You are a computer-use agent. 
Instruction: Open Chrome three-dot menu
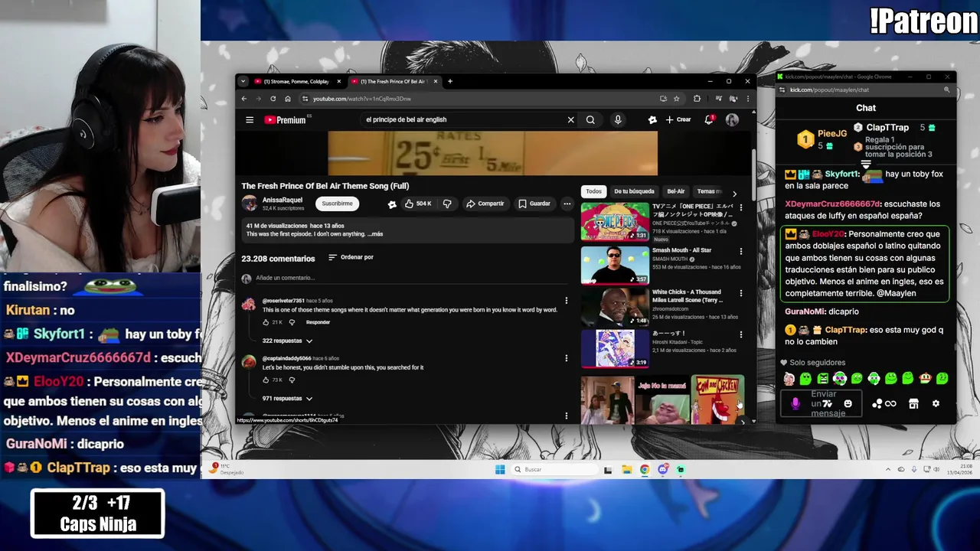pyautogui.click(x=747, y=99)
